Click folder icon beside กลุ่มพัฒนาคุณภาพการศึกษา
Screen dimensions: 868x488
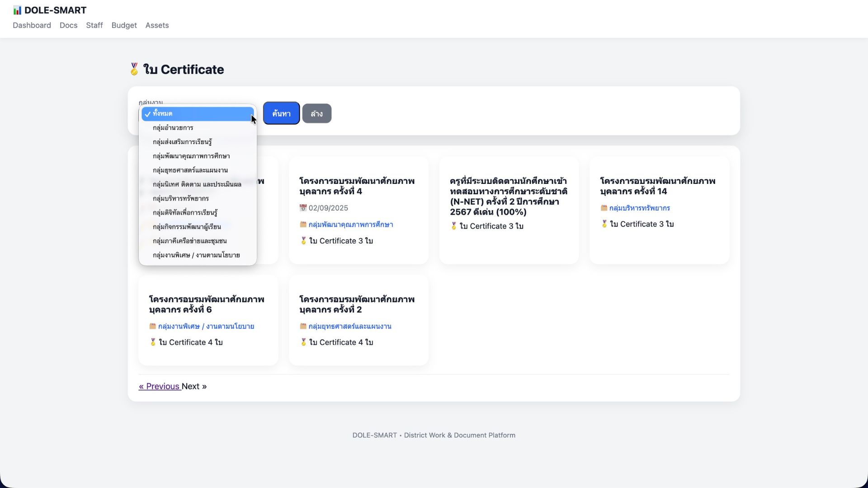(303, 225)
